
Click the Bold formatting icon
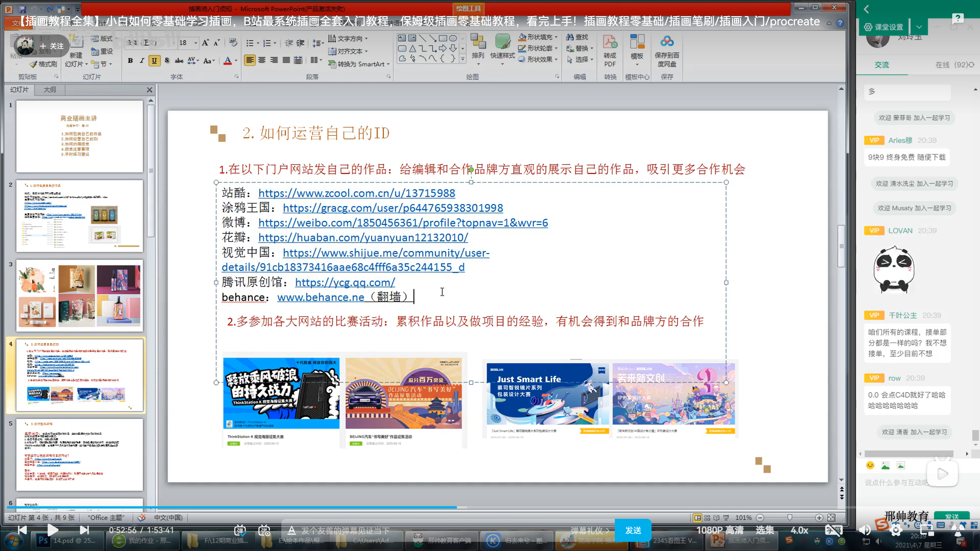[x=130, y=60]
